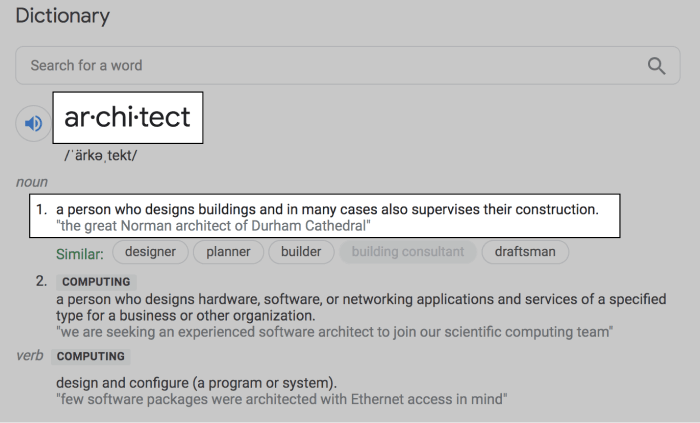Click the 'verb' part-of-speech label

(x=31, y=356)
